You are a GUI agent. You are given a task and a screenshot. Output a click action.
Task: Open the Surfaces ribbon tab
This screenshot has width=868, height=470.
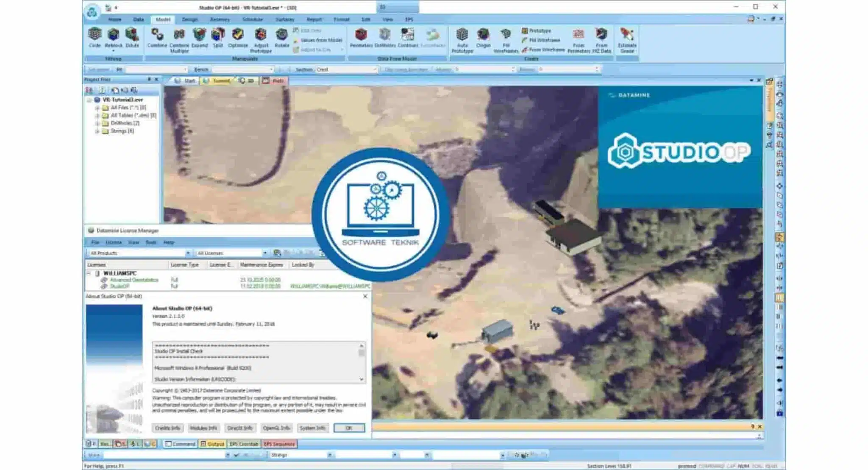coord(285,19)
